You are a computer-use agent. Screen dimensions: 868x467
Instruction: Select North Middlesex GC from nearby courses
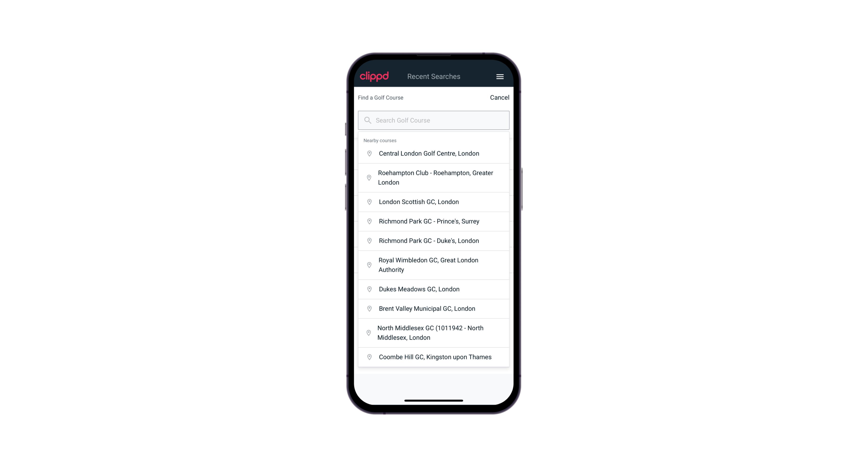(434, 332)
